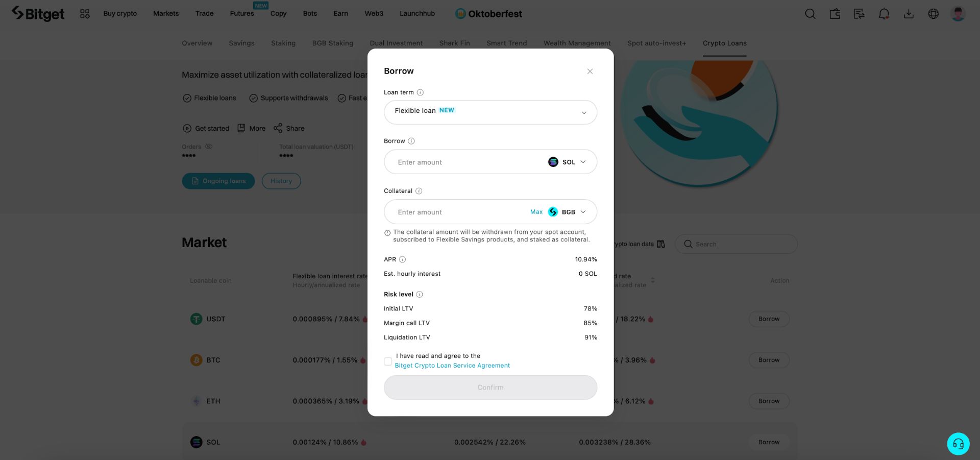
Task: Open the orders list icon
Action: click(859, 14)
